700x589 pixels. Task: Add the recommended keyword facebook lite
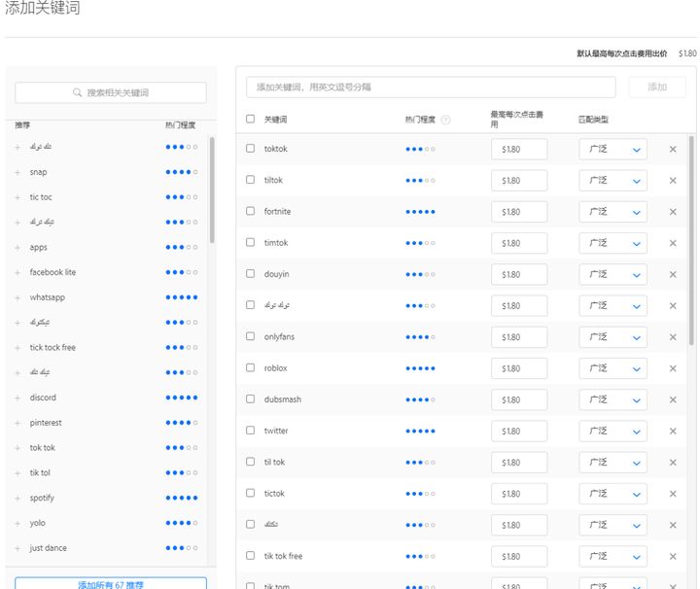coord(17,273)
